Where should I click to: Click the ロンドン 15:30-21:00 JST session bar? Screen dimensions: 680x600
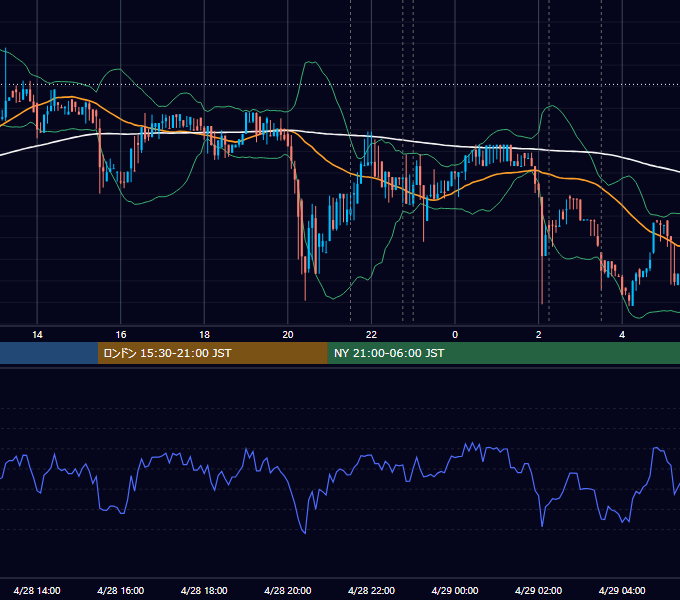point(212,353)
